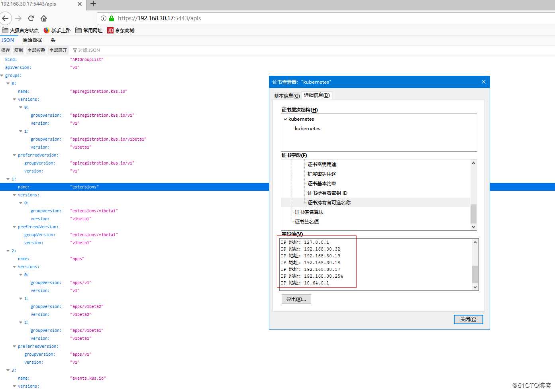555x392 pixels.
Task: Click the 关闭(C) close button
Action: [x=468, y=319]
